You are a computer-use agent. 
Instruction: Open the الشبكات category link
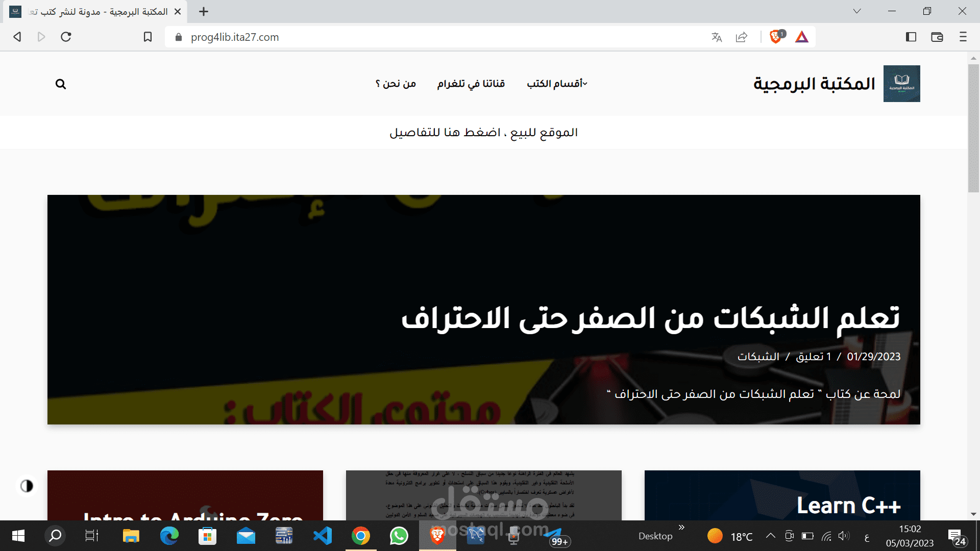758,357
